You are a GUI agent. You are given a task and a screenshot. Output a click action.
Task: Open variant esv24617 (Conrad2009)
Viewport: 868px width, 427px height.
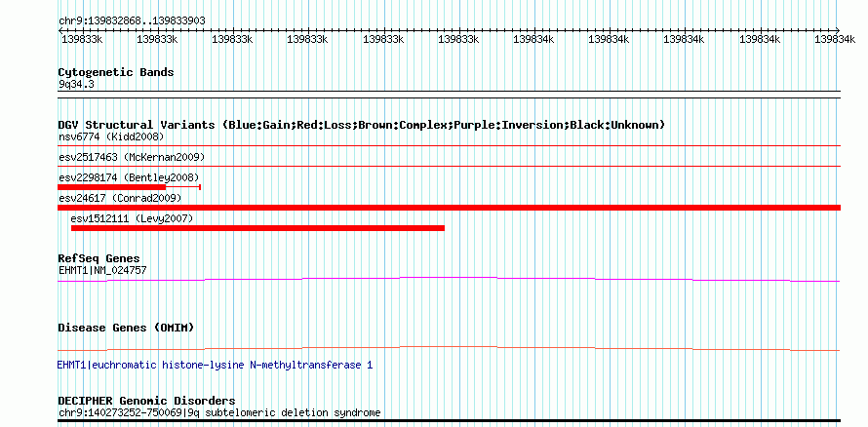pos(120,198)
